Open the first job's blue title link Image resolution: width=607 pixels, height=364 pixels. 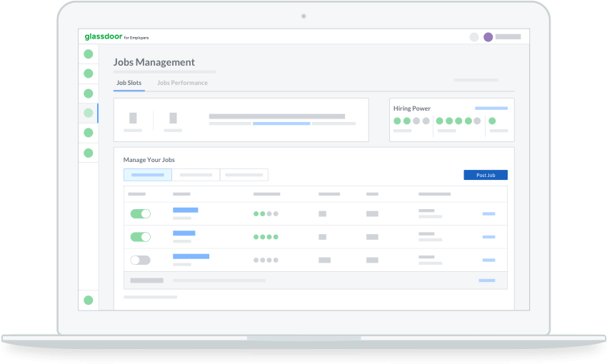(x=185, y=210)
